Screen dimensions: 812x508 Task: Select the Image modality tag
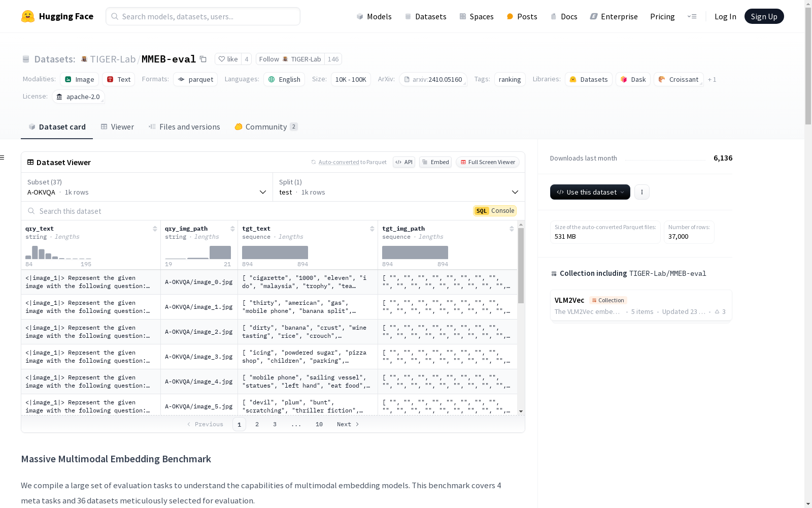click(80, 79)
